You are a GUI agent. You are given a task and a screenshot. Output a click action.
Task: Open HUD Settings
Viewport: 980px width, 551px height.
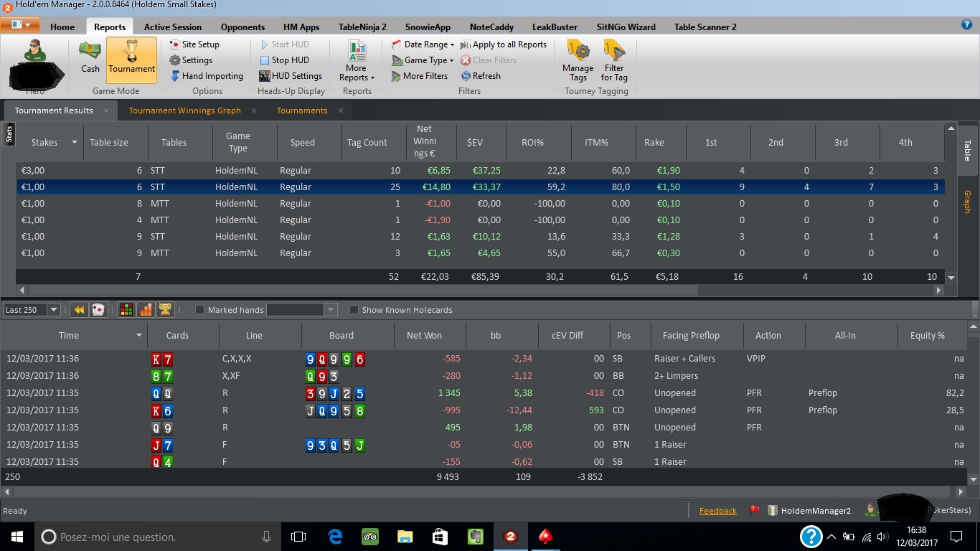[291, 76]
